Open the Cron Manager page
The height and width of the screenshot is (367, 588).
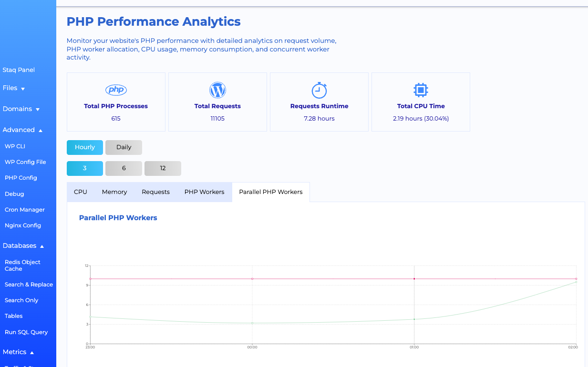pyautogui.click(x=24, y=209)
